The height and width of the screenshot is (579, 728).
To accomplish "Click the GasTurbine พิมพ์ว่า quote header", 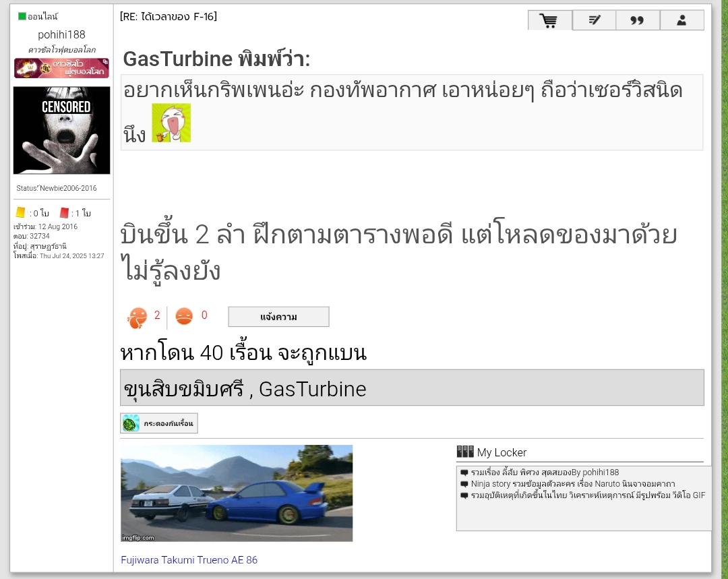I will tap(216, 59).
